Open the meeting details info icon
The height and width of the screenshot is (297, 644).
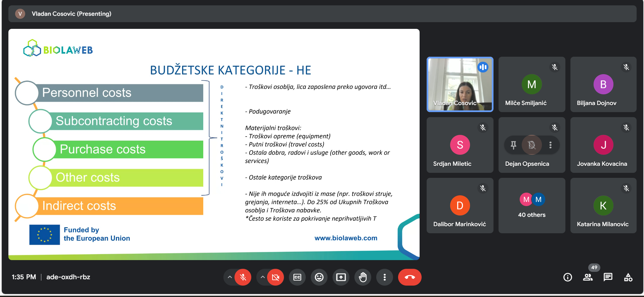(567, 277)
